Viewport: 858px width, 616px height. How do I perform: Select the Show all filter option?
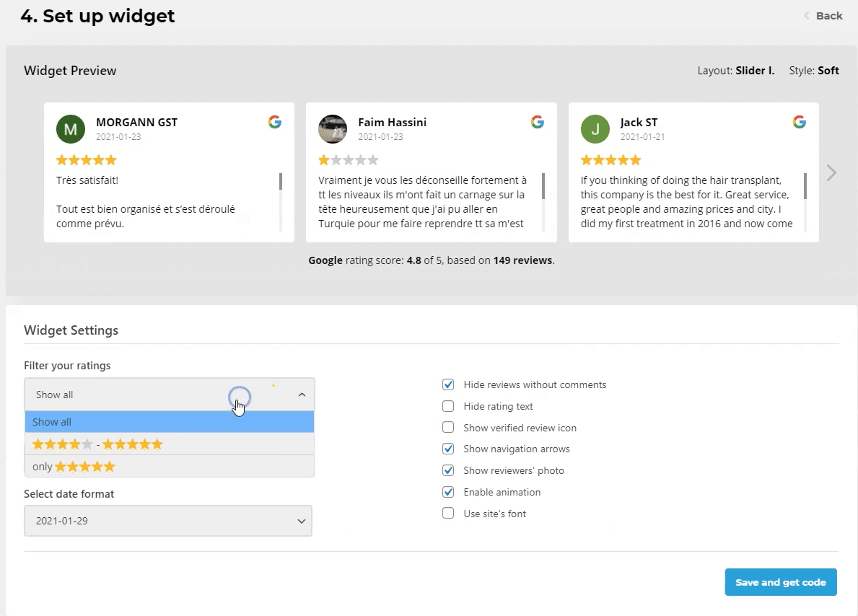(x=170, y=422)
